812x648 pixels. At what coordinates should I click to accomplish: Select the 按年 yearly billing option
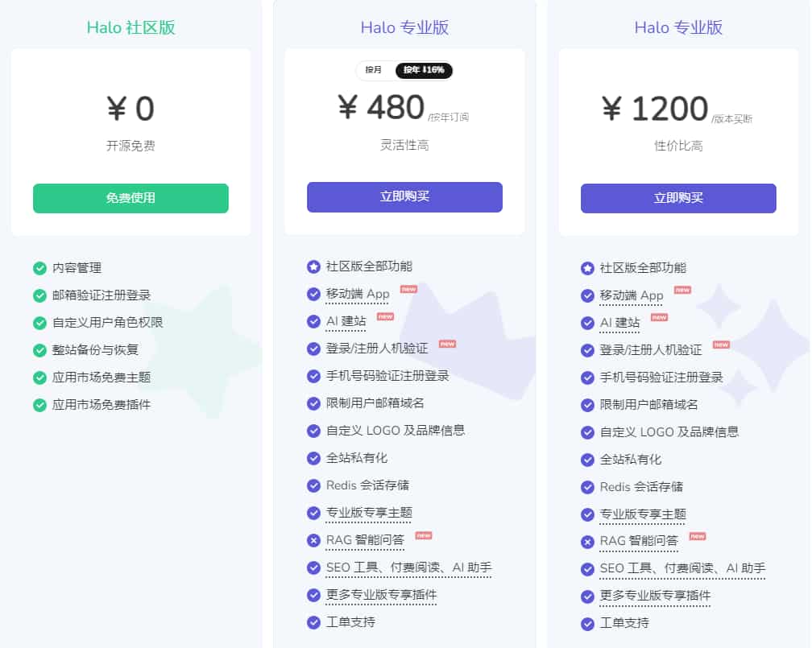click(424, 70)
